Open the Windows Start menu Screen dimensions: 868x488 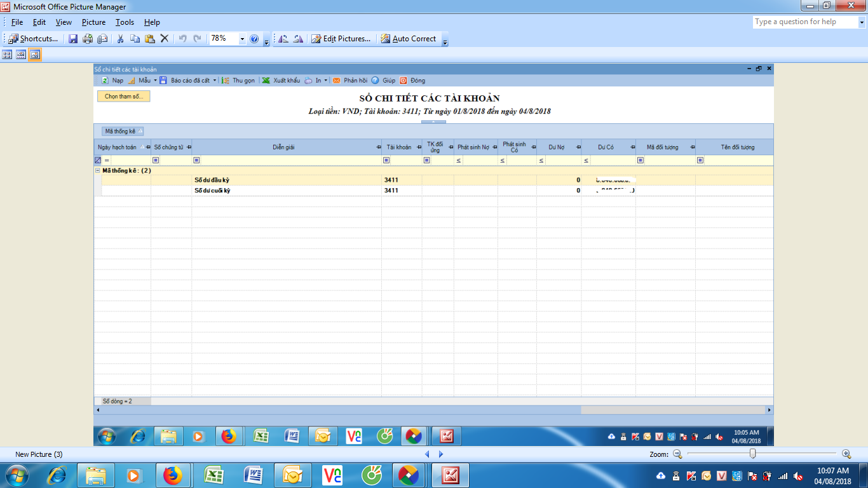17,475
